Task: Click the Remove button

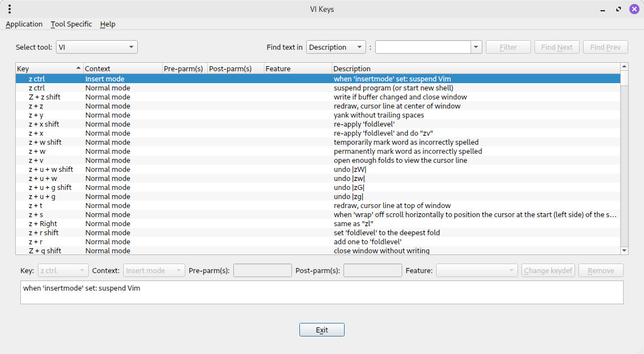Action: coord(601,270)
